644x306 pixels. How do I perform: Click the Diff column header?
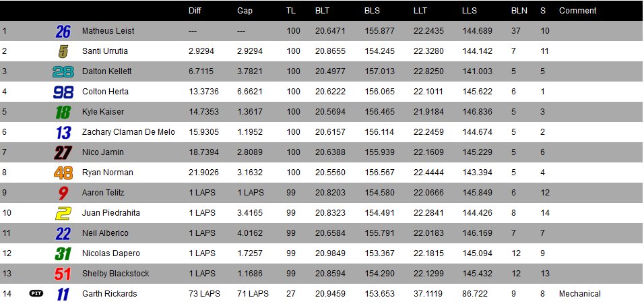(x=195, y=11)
